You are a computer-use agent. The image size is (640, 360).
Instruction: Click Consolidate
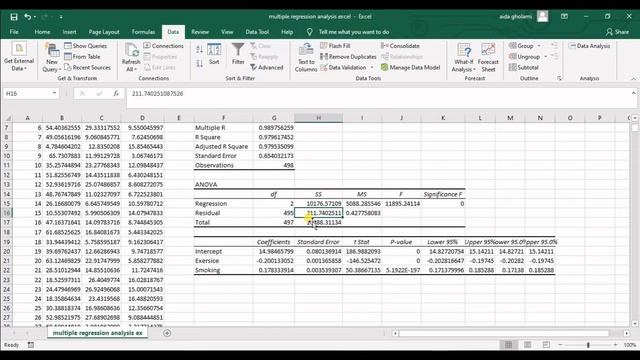400,46
